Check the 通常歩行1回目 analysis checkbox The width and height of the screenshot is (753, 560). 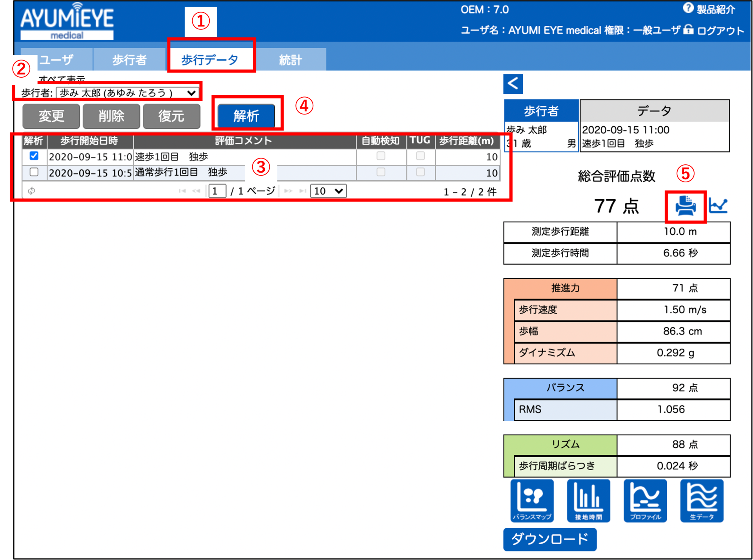[34, 172]
